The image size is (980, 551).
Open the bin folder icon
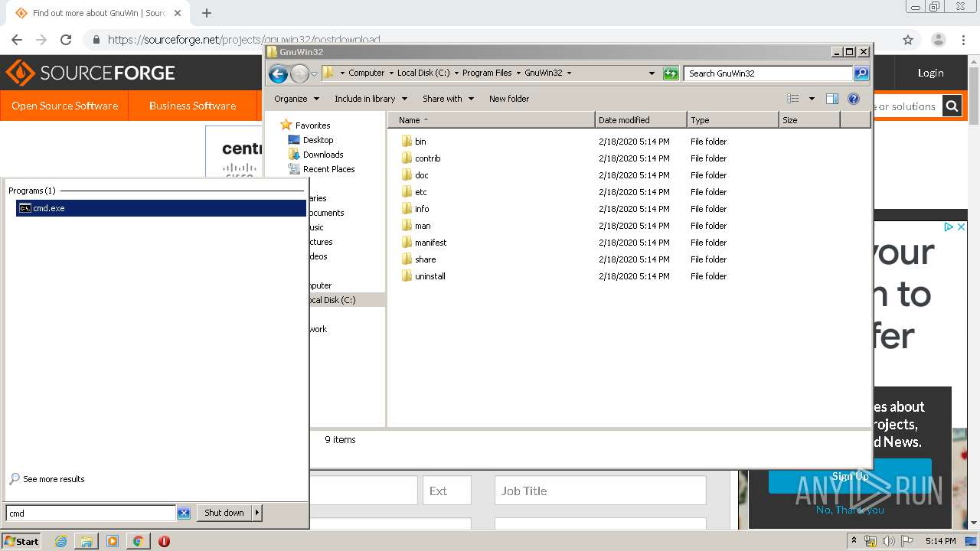[407, 142]
